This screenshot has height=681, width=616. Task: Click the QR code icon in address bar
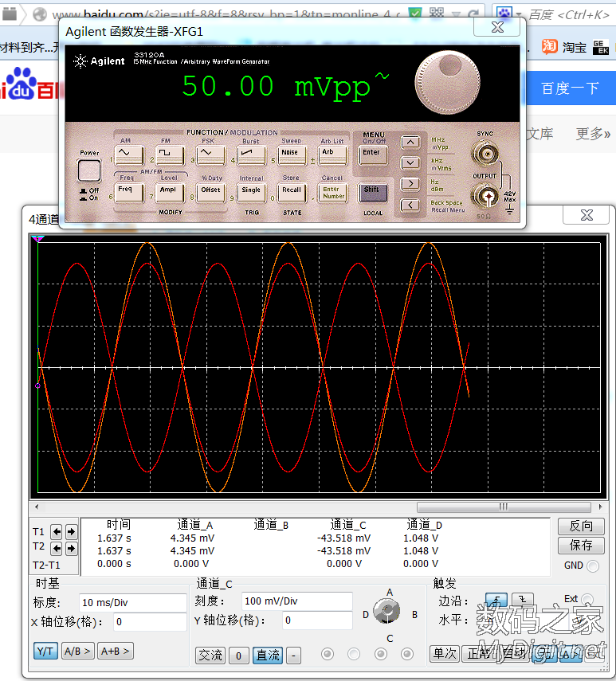coord(436,14)
